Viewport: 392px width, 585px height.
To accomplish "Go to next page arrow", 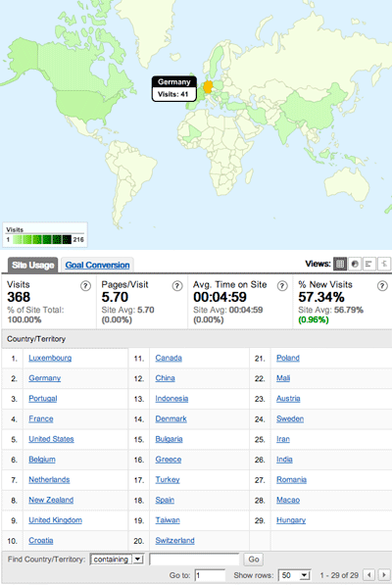I will point(383,575).
